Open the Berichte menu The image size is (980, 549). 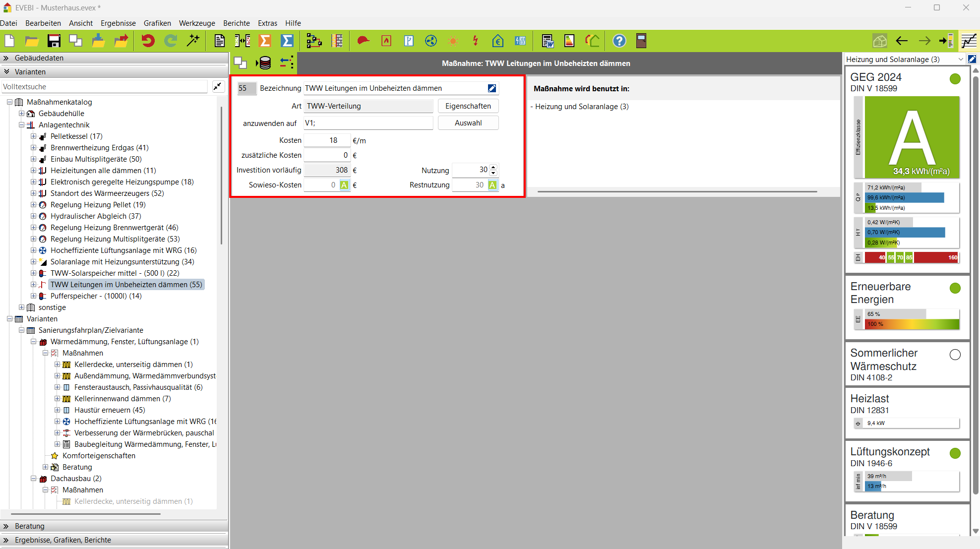(236, 23)
